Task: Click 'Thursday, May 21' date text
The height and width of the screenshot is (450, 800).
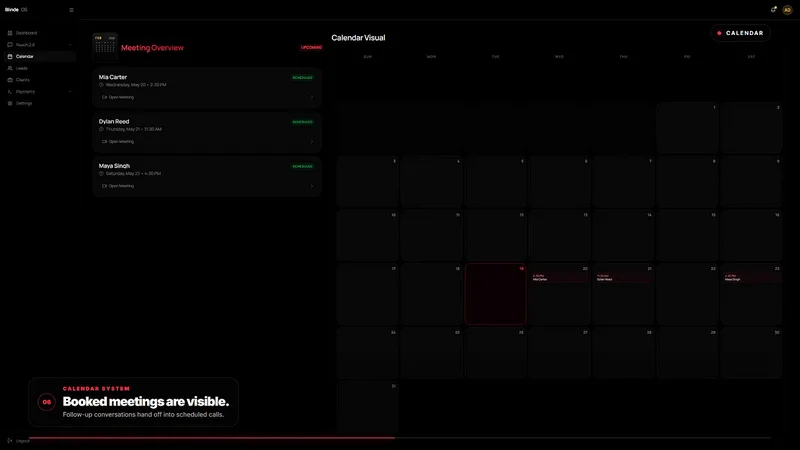Action: (123, 130)
